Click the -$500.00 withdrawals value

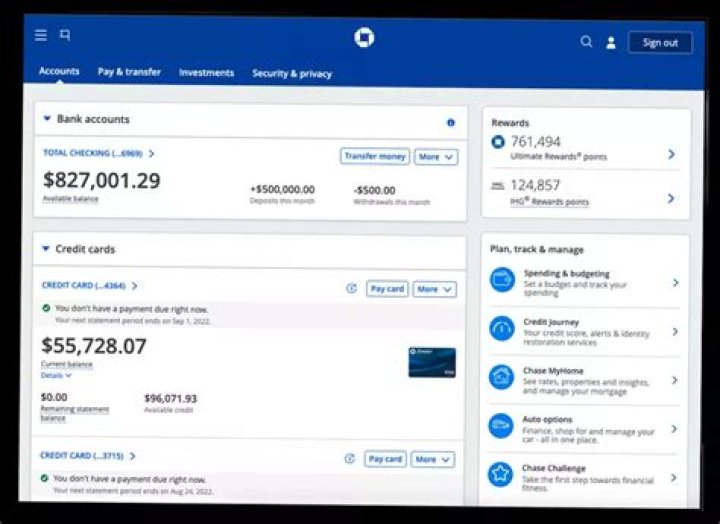(374, 190)
